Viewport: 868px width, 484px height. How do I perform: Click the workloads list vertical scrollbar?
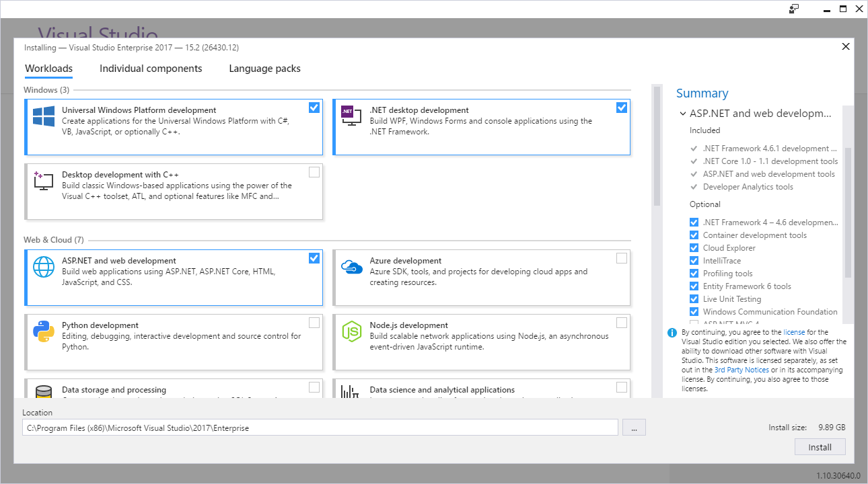coord(657,148)
